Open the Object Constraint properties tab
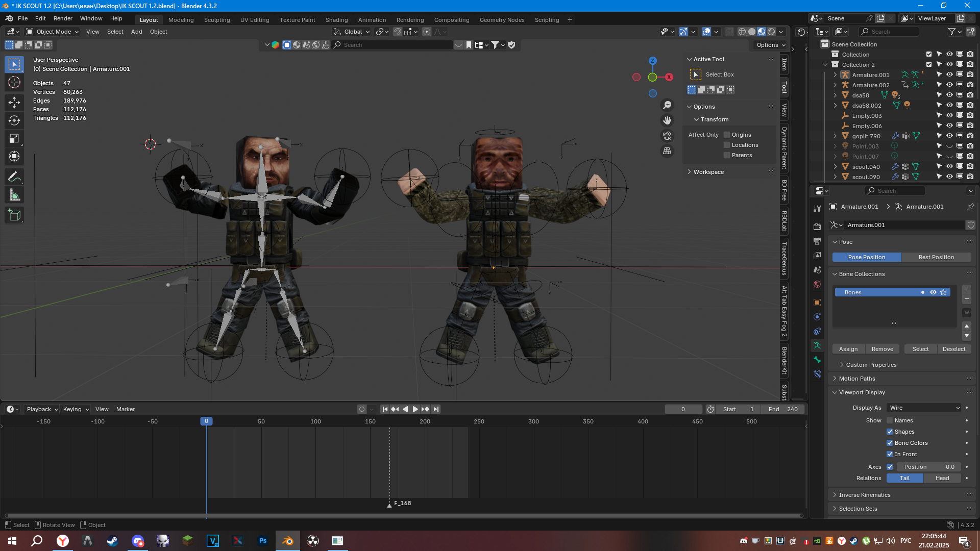 click(817, 331)
